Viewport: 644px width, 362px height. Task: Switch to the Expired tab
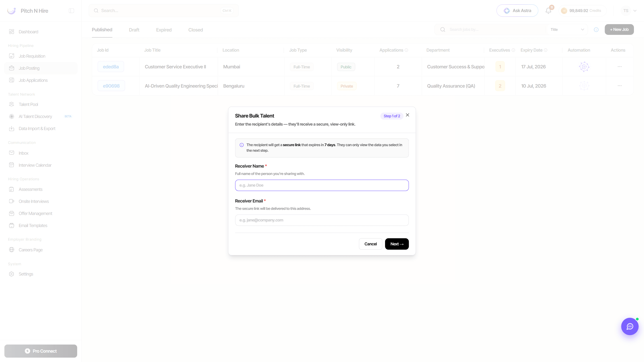coord(164,30)
